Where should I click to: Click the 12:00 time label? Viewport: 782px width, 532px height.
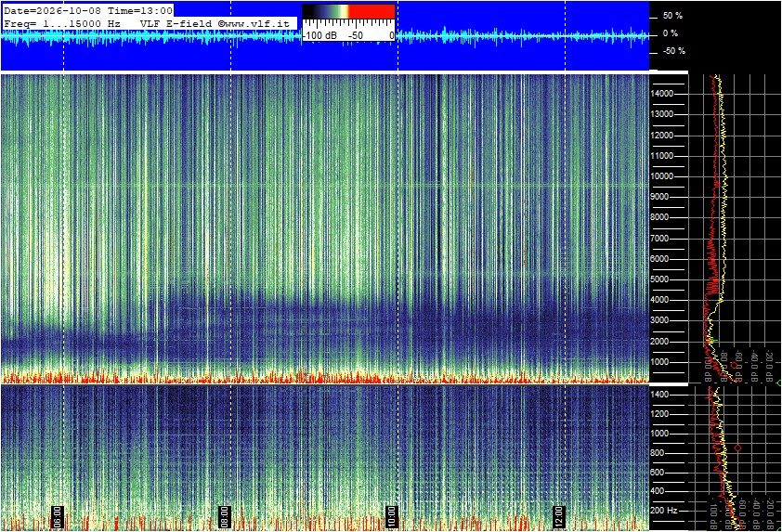[558, 516]
